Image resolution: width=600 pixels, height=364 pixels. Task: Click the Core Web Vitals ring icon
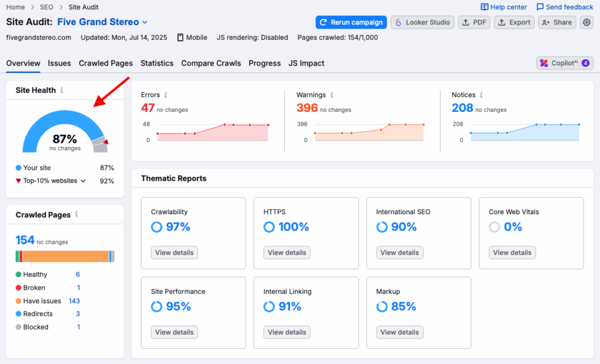point(495,227)
